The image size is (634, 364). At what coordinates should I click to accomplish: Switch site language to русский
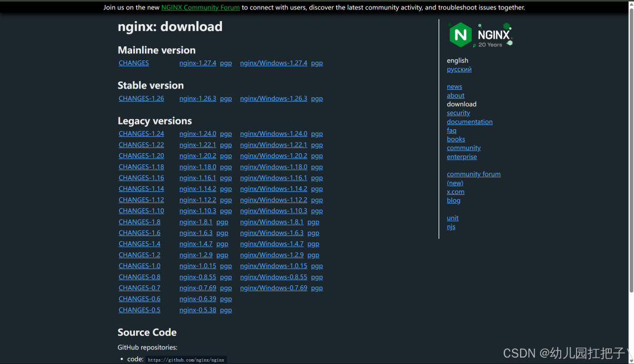[x=459, y=69]
